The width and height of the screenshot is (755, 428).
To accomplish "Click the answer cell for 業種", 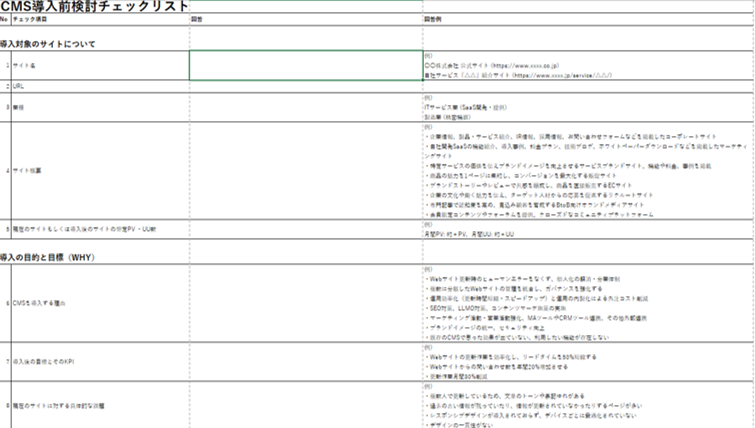I will tap(304, 106).
